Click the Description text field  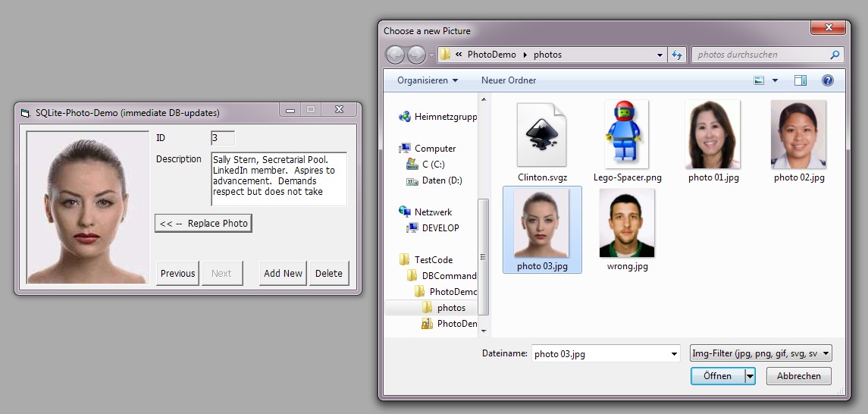click(278, 179)
